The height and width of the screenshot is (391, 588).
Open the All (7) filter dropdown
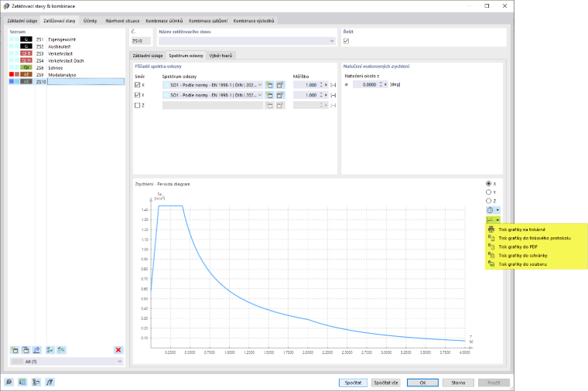coord(120,362)
